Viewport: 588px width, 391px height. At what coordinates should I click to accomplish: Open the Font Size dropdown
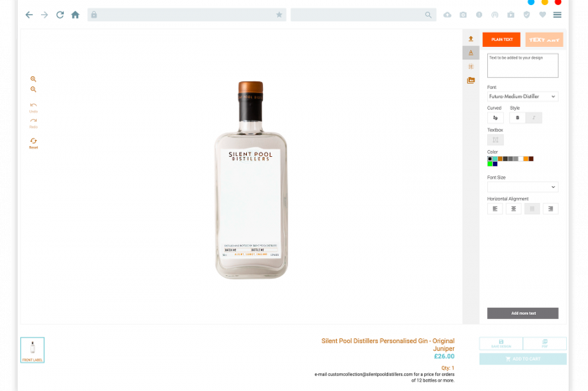[x=522, y=187]
